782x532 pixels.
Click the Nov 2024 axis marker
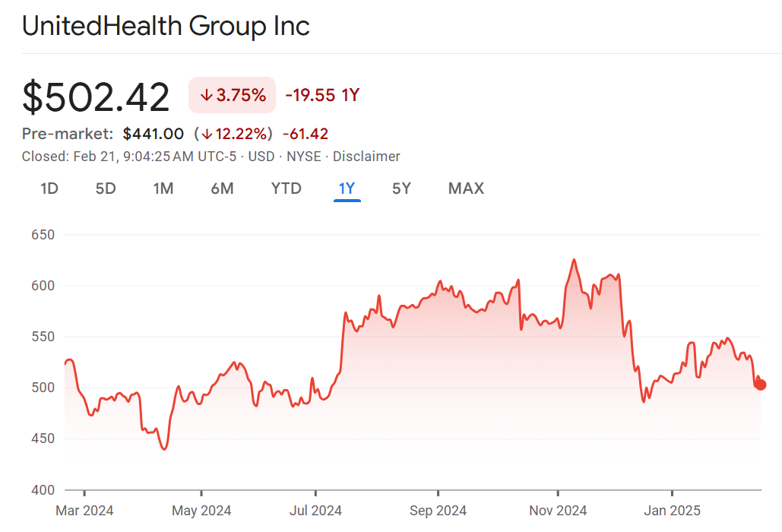click(x=558, y=510)
